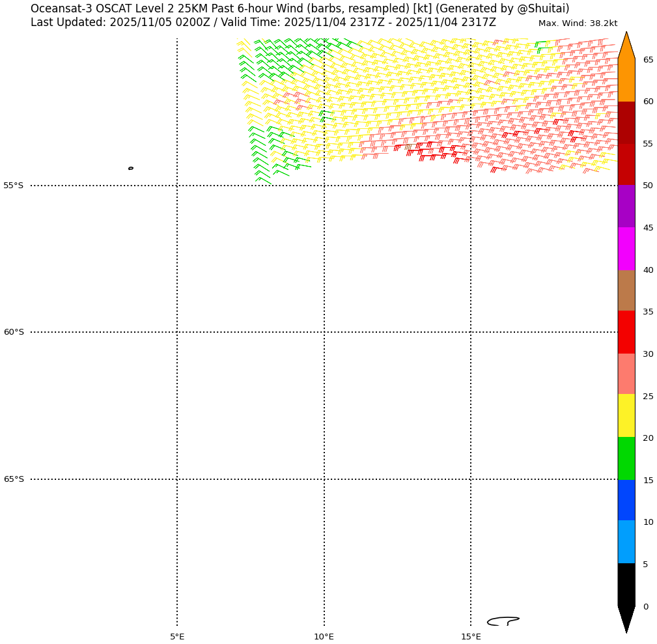Image resolution: width=657 pixels, height=644 pixels.
Task: Click the 10°E longitude label
Action: click(324, 636)
